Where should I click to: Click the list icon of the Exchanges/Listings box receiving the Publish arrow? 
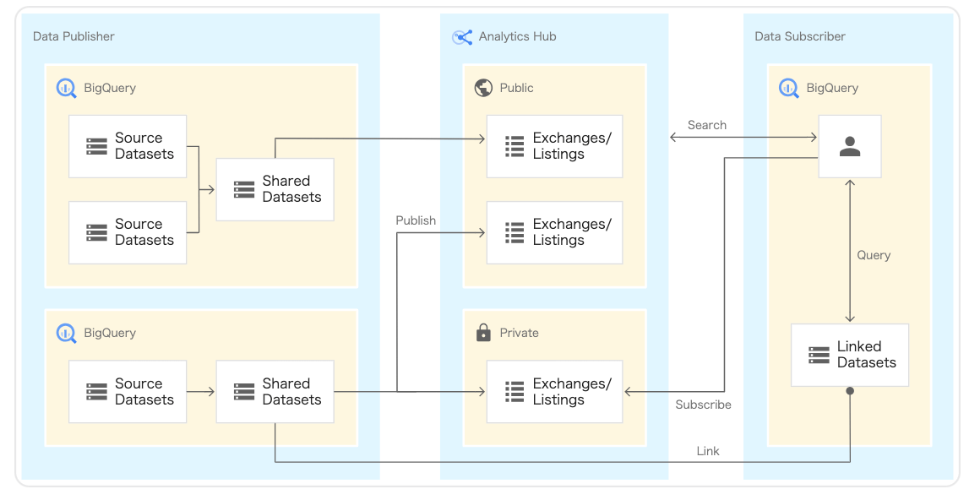coord(514,232)
